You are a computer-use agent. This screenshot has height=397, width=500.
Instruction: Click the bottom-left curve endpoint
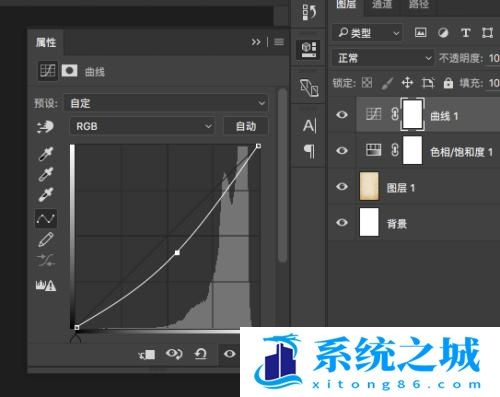(x=77, y=327)
